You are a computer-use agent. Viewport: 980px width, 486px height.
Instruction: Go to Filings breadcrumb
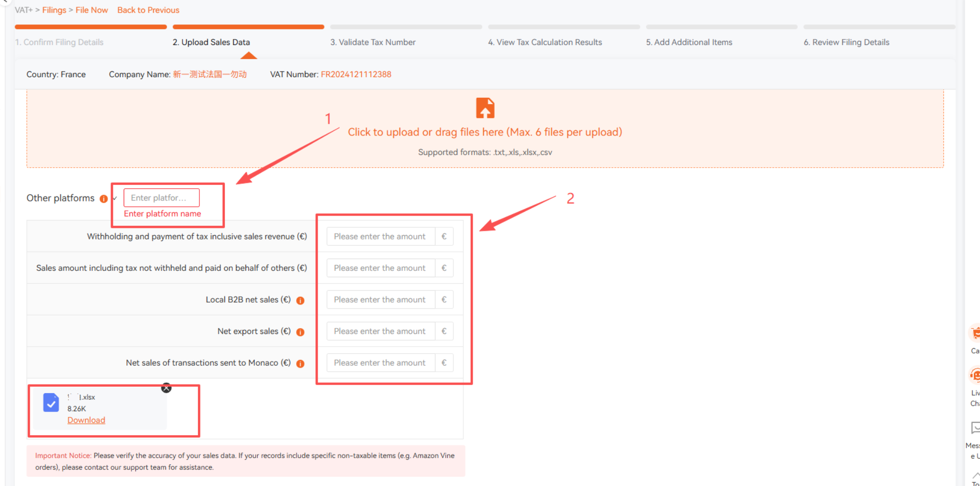click(x=54, y=10)
